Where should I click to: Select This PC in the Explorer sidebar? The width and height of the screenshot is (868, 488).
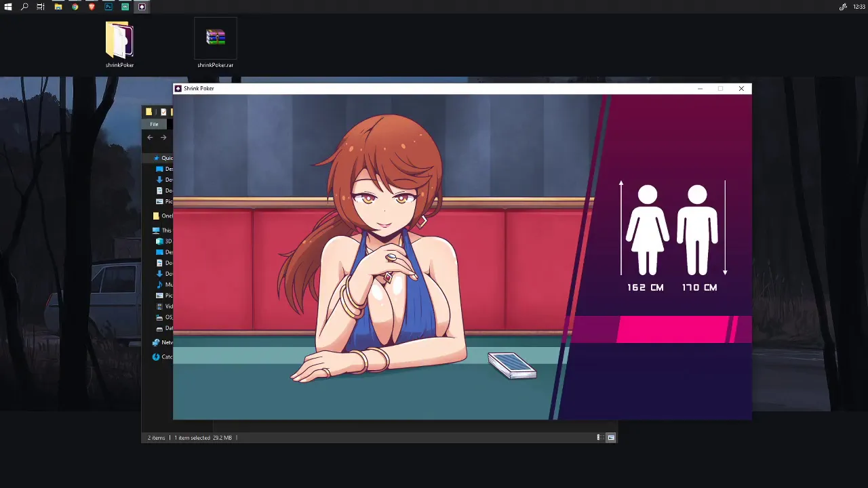tap(163, 230)
